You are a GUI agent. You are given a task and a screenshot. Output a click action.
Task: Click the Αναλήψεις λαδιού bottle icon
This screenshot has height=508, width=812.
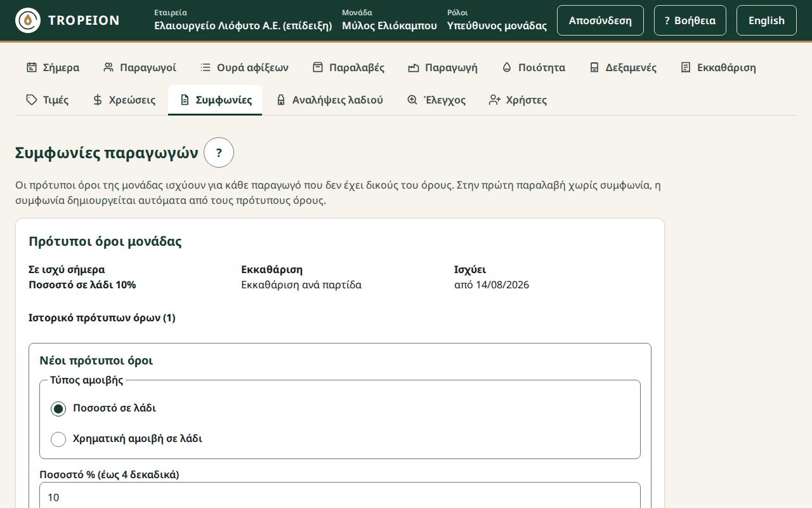click(x=281, y=100)
